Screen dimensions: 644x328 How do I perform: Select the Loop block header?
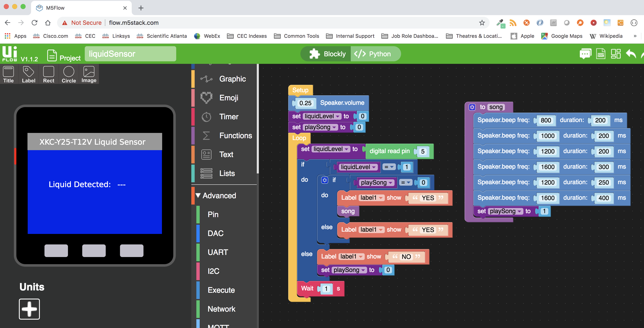pyautogui.click(x=299, y=138)
